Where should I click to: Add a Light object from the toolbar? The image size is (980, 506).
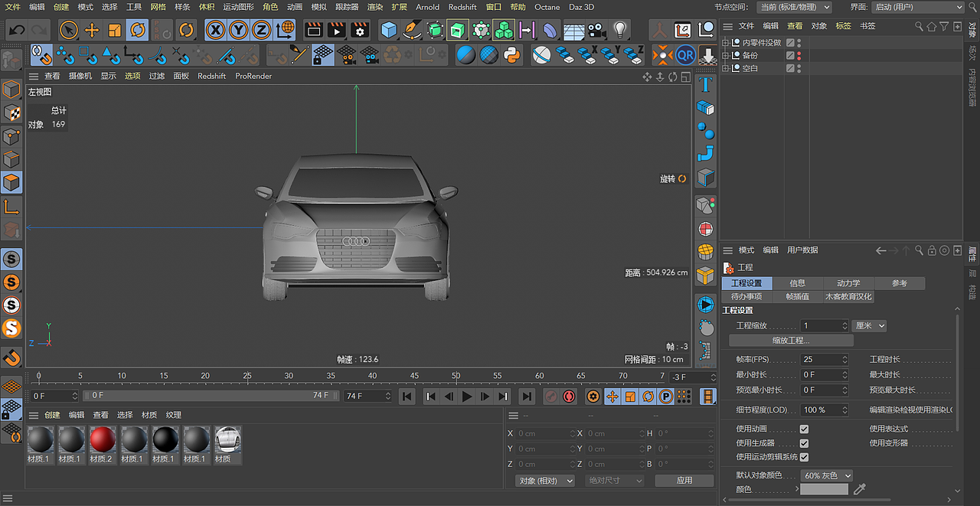620,29
